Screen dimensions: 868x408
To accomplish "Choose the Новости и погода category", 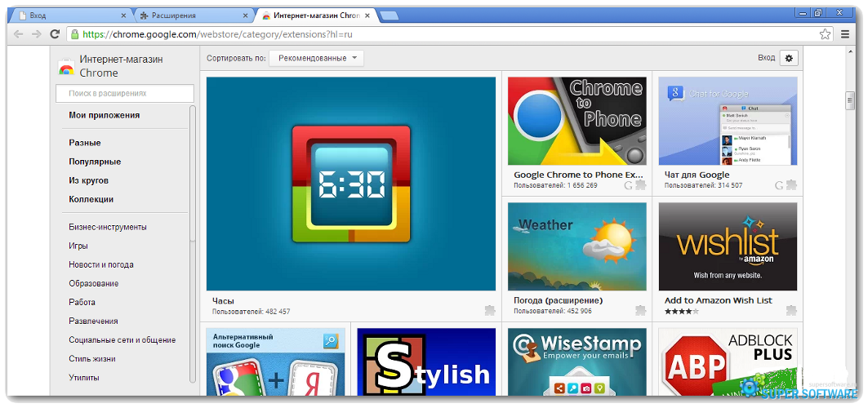I will coord(100,264).
